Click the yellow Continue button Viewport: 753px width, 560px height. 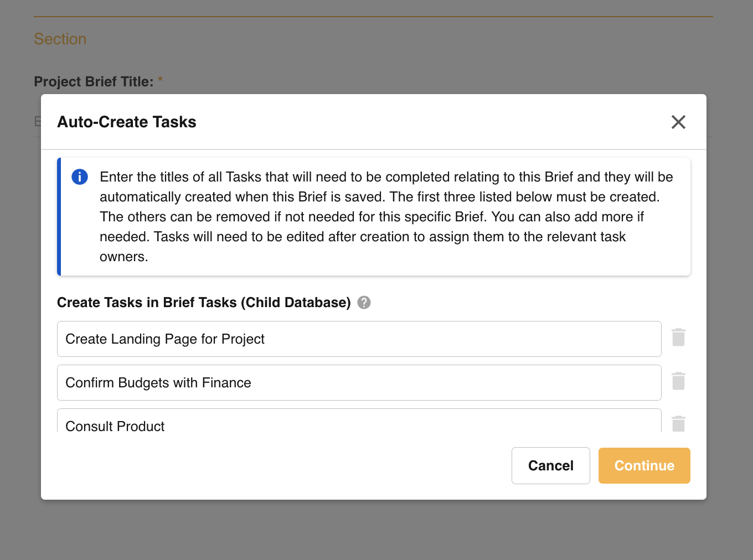(644, 466)
